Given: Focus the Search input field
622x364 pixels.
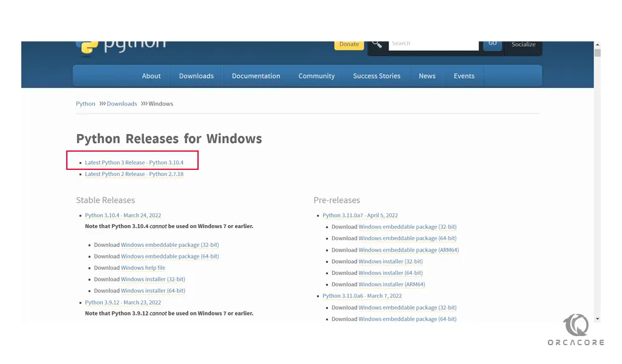Looking at the screenshot, I should point(434,45).
